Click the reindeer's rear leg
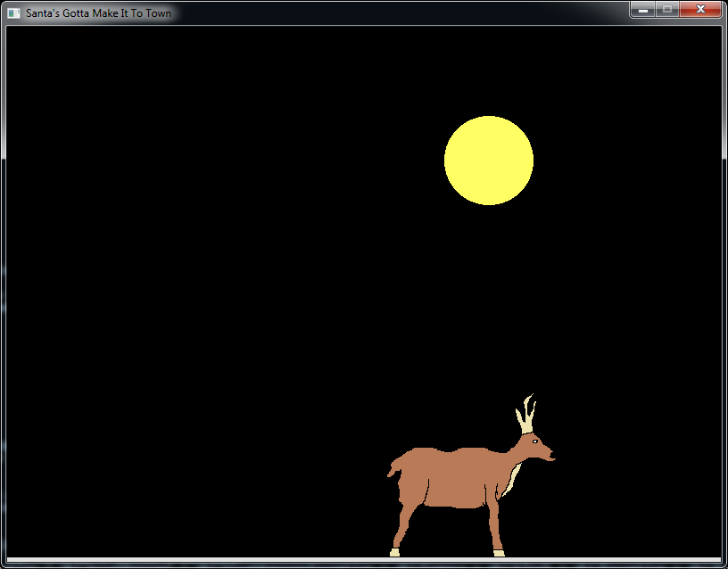This screenshot has height=569, width=728. point(404,524)
